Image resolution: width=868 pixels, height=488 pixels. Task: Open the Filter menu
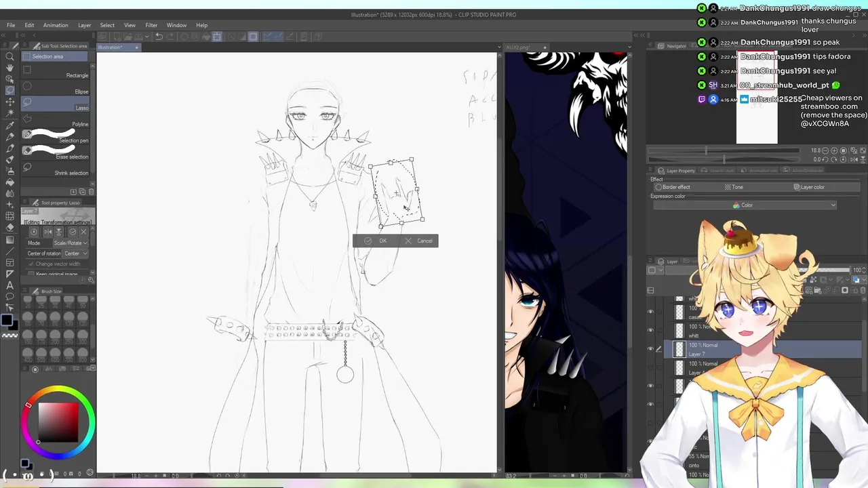click(x=151, y=25)
